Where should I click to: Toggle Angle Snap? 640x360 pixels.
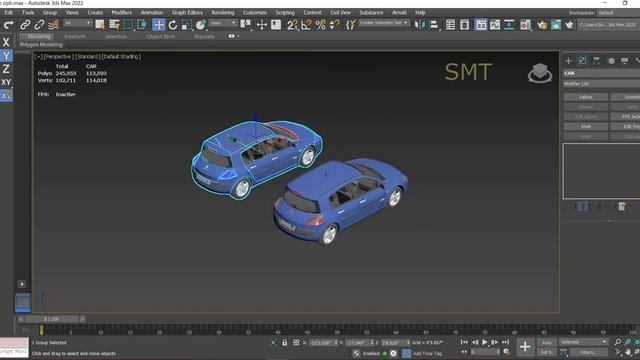[x=306, y=25]
